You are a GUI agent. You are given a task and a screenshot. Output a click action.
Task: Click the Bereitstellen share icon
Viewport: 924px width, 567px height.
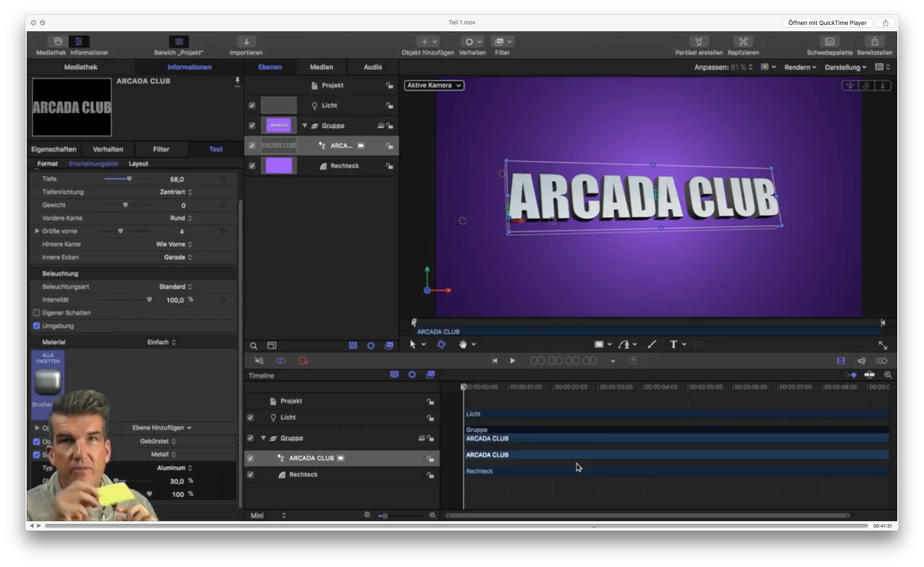[x=875, y=41]
